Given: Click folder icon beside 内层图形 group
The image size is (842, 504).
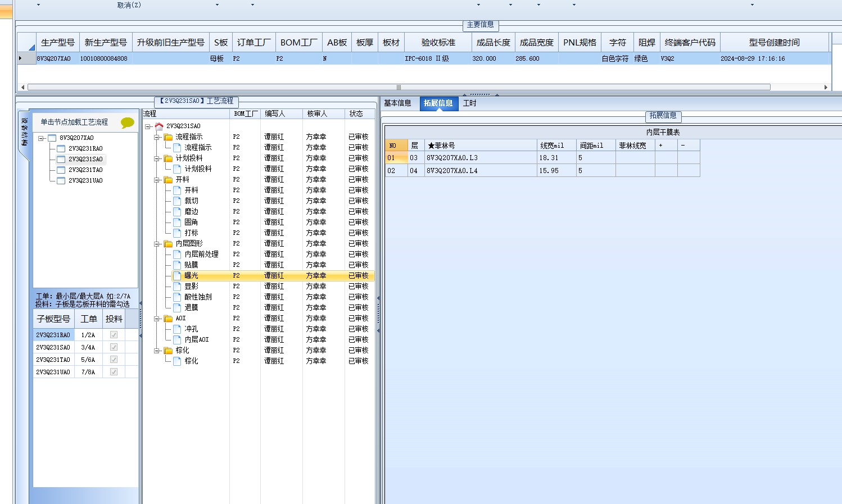Looking at the screenshot, I should pos(168,244).
